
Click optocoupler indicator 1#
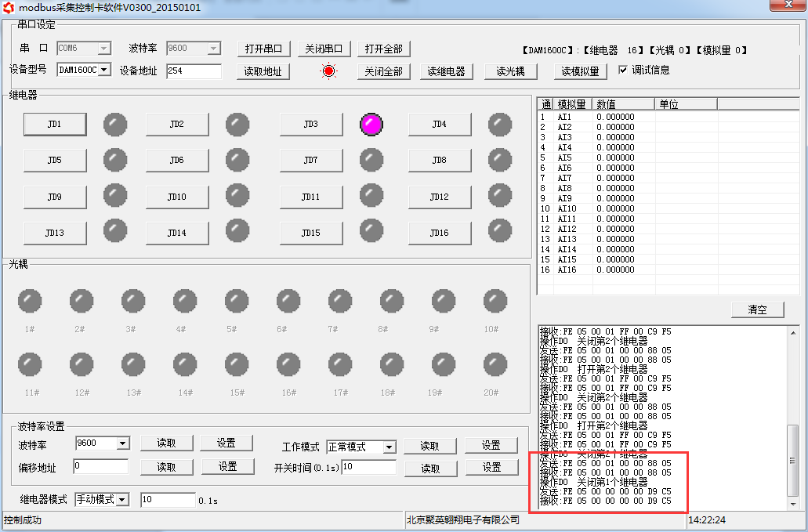tap(30, 301)
